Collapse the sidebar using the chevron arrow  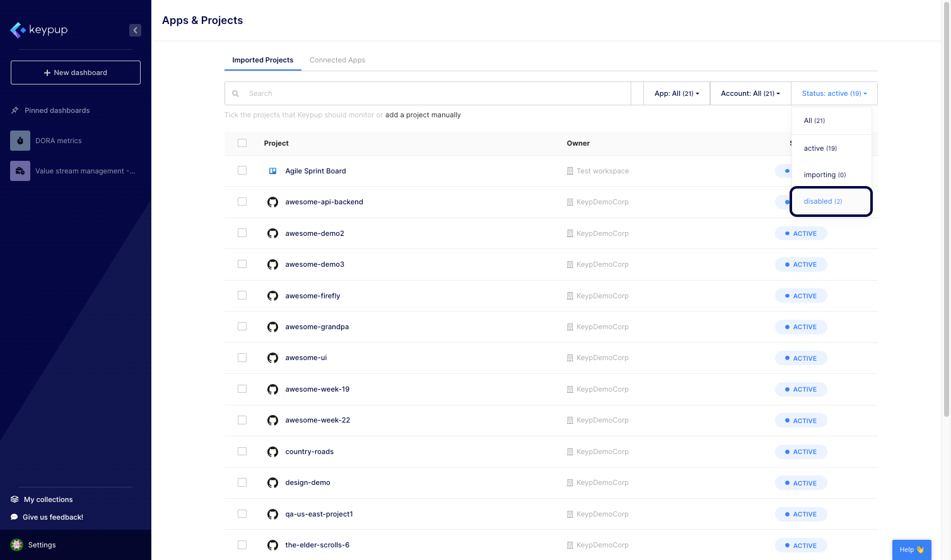pyautogui.click(x=135, y=30)
